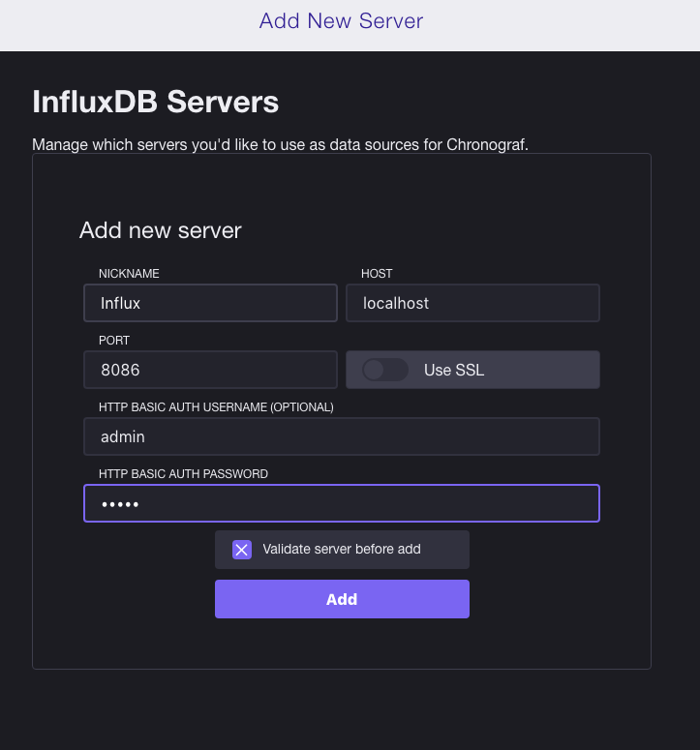700x750 pixels.
Task: Click the HTTP BASIC AUTH USERNAME (OPTIONAL) label
Action: click(216, 407)
